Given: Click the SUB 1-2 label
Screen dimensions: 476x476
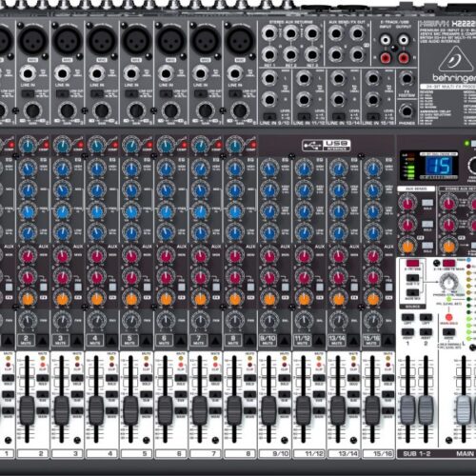Looking at the screenshot, I should [417, 453].
